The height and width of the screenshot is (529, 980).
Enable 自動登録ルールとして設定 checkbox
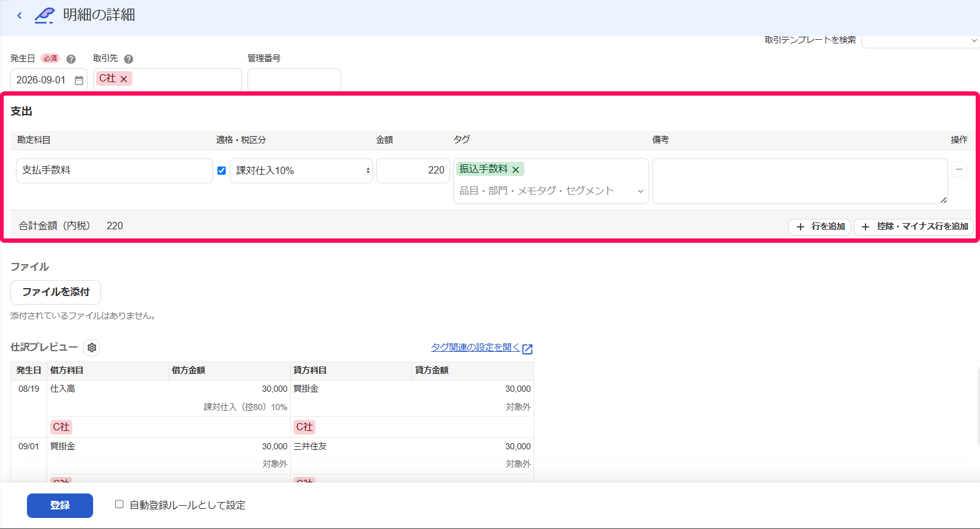point(119,504)
